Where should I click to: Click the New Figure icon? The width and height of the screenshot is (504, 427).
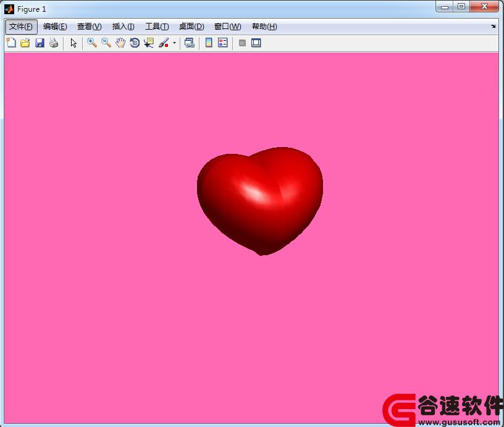11,43
